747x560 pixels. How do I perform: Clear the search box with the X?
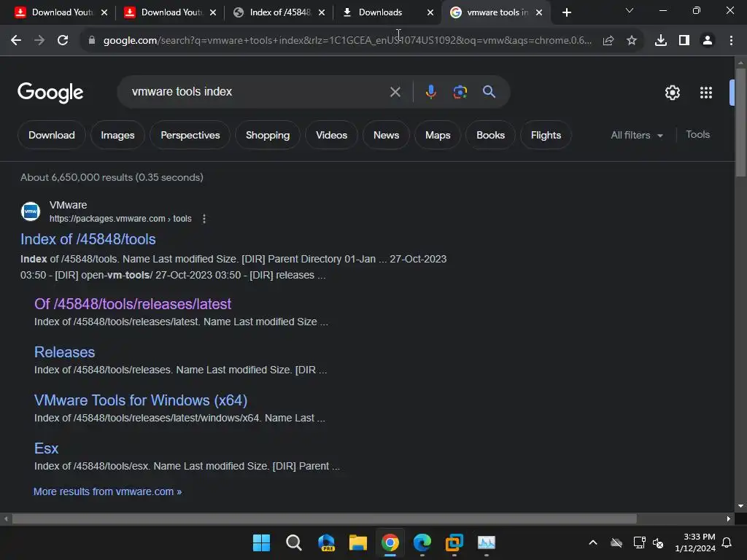coord(395,92)
